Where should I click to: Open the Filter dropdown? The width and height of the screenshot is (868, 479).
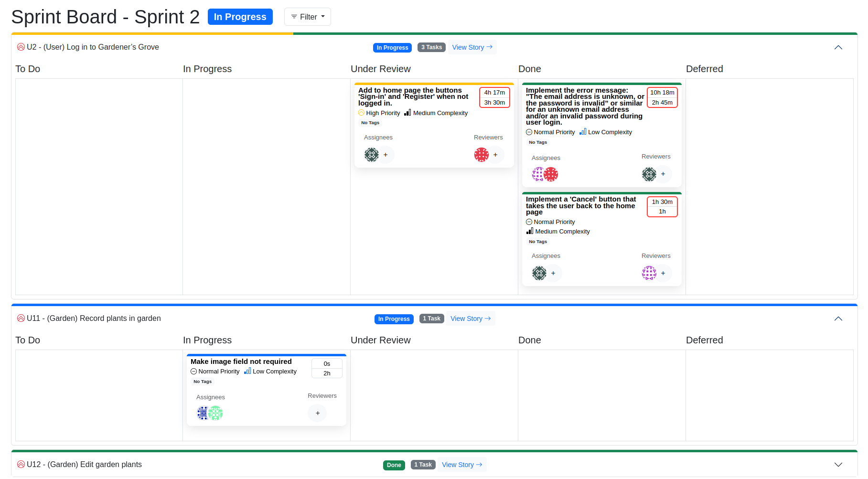point(308,17)
